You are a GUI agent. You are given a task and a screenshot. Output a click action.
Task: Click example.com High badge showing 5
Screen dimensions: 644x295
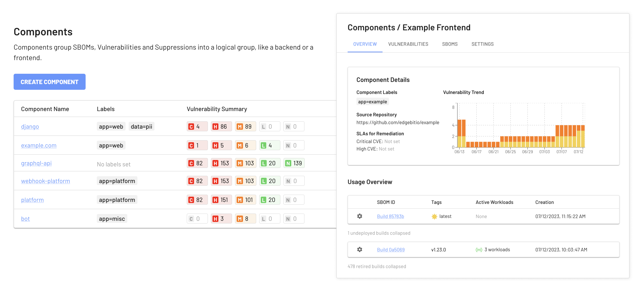(x=221, y=145)
